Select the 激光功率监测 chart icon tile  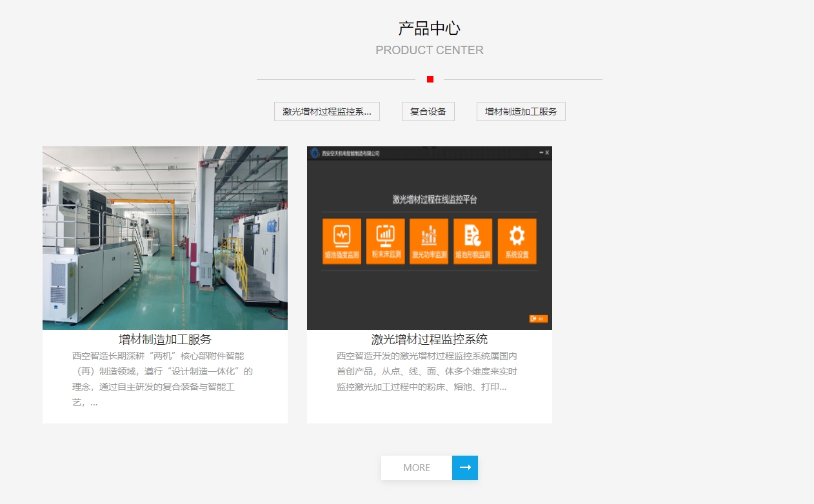pos(429,241)
